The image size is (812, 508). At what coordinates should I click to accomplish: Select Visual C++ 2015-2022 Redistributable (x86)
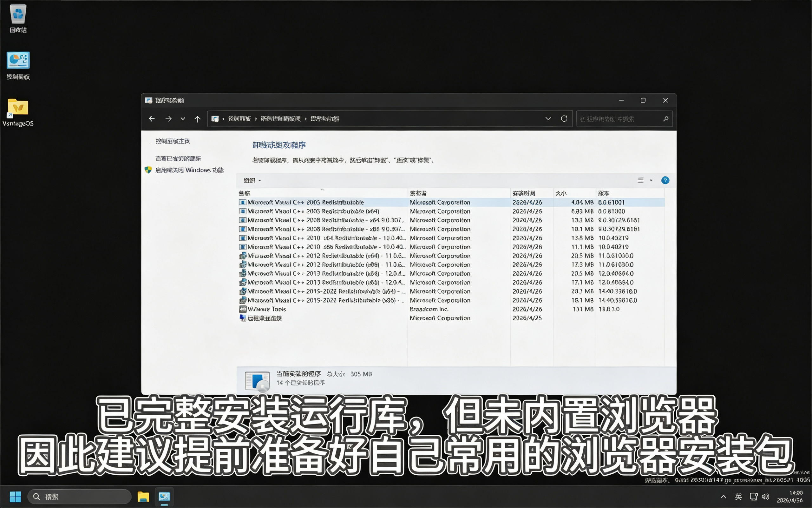[x=451, y=300]
